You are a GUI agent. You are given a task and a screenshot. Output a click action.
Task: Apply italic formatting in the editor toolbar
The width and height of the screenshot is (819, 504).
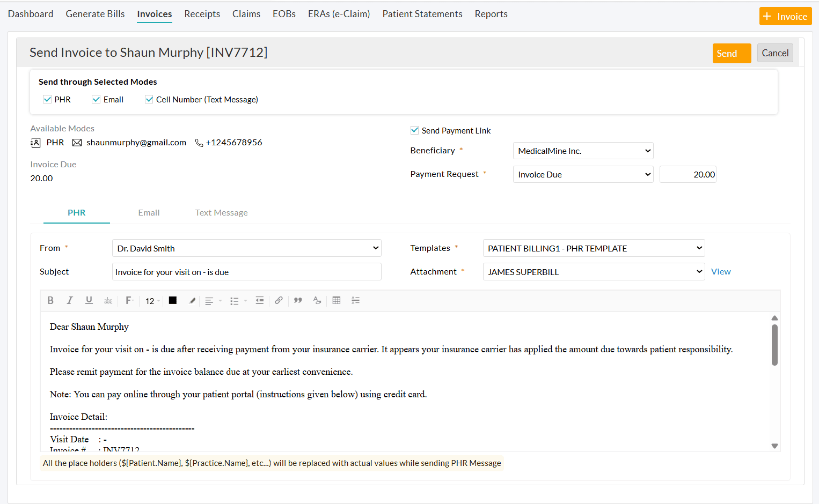click(x=70, y=300)
